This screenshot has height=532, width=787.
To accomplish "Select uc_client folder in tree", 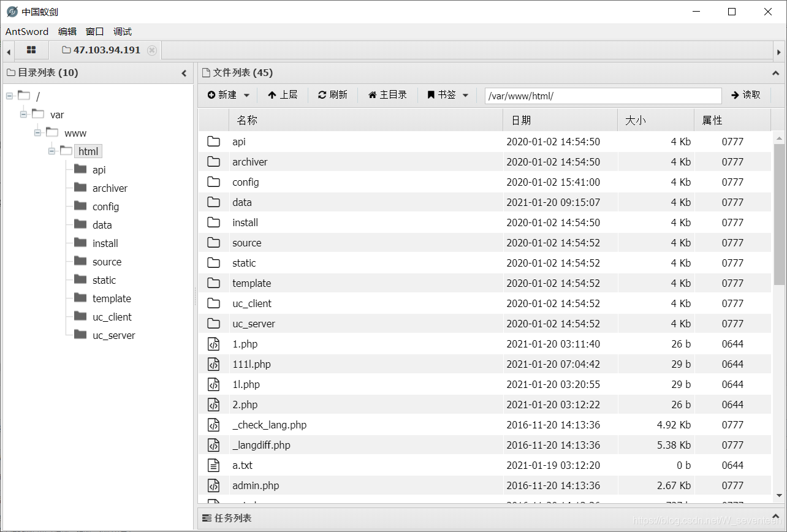I will [112, 317].
